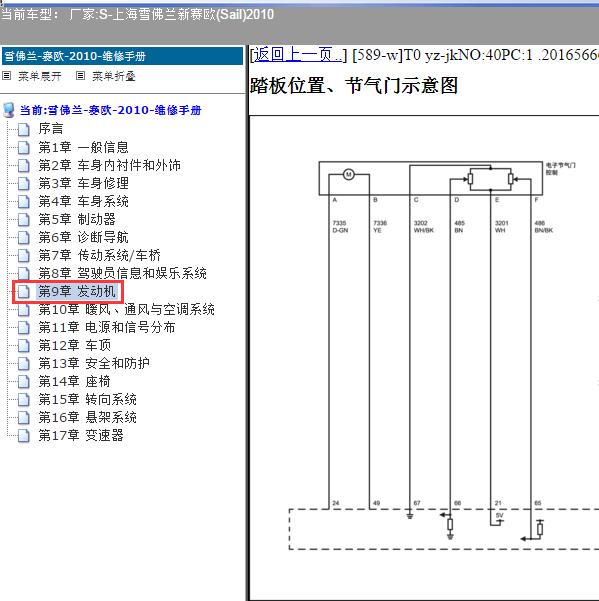Click the 电子节气门控制 label in the diagram

click(x=560, y=169)
